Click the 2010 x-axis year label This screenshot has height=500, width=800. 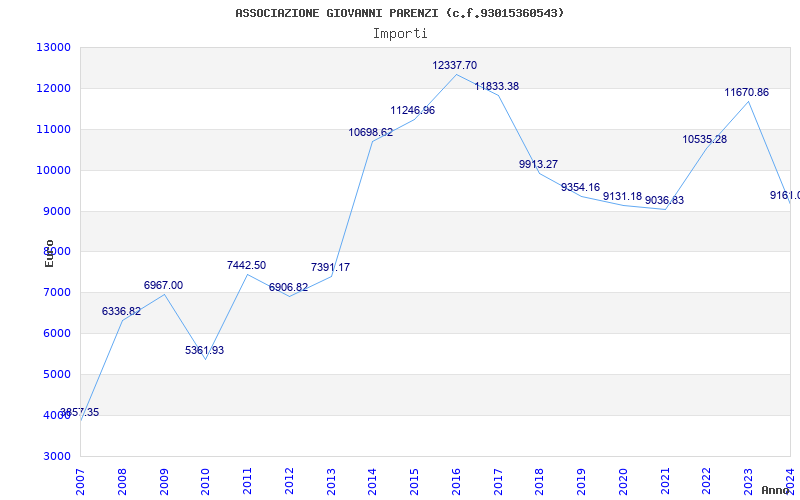[x=206, y=481]
